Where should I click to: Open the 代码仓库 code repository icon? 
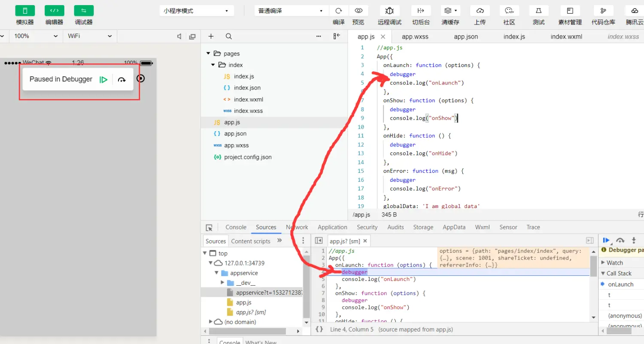[x=603, y=11]
